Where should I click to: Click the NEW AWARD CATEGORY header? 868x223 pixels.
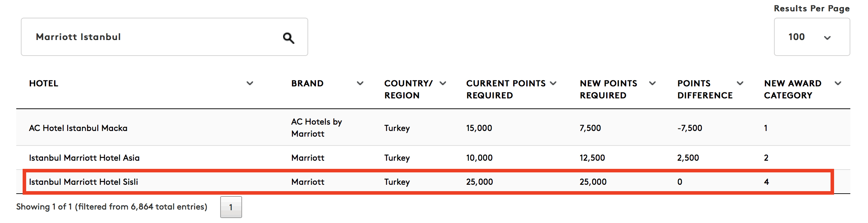coord(792,89)
